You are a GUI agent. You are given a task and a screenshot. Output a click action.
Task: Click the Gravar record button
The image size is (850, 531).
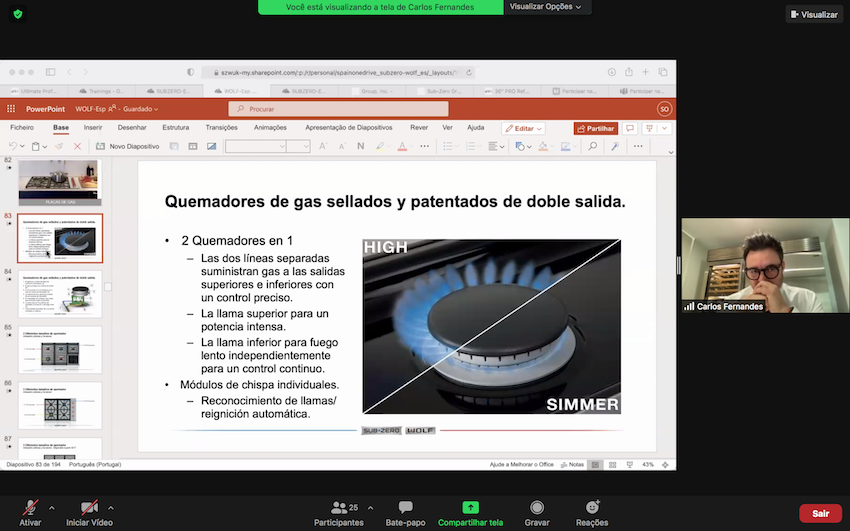coord(537,513)
